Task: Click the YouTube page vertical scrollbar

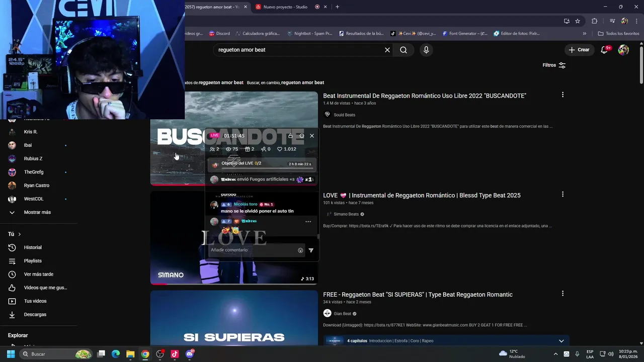Action: [x=641, y=65]
